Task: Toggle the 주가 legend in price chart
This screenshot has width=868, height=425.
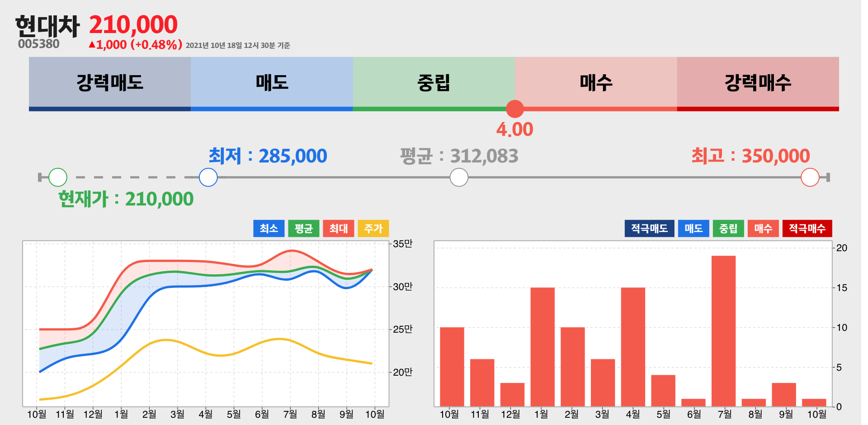Action: pyautogui.click(x=373, y=229)
